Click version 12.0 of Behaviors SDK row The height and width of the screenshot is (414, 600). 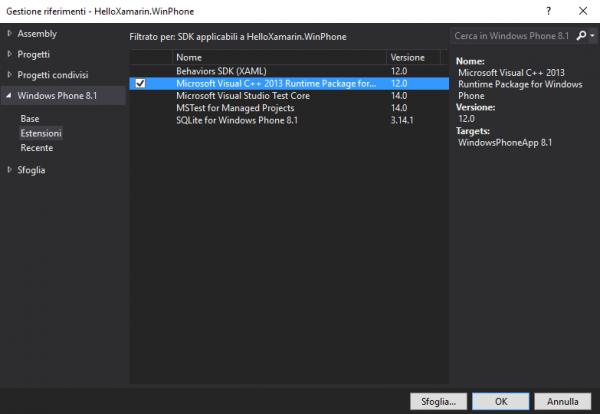pyautogui.click(x=399, y=71)
